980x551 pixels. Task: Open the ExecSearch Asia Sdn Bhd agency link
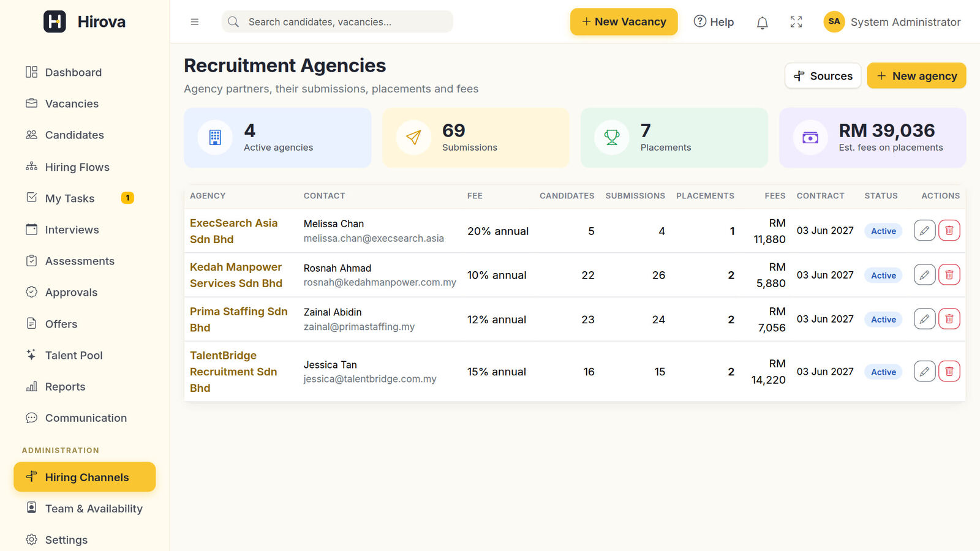tap(233, 231)
